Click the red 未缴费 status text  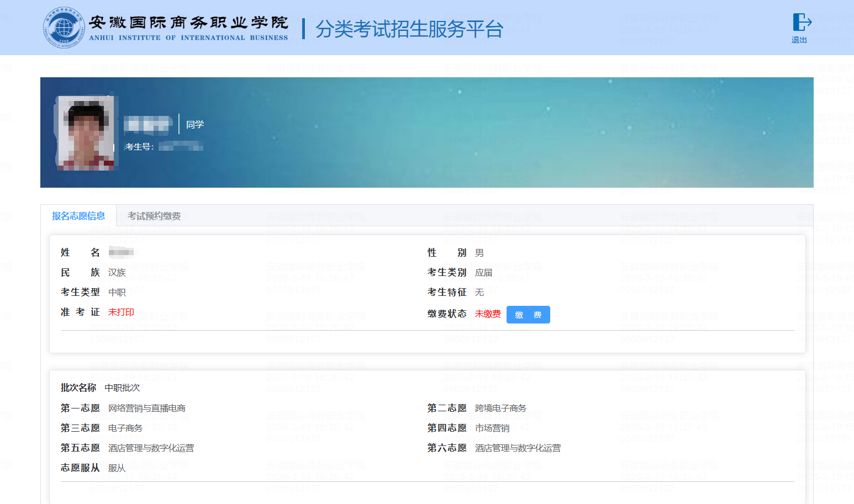point(488,314)
